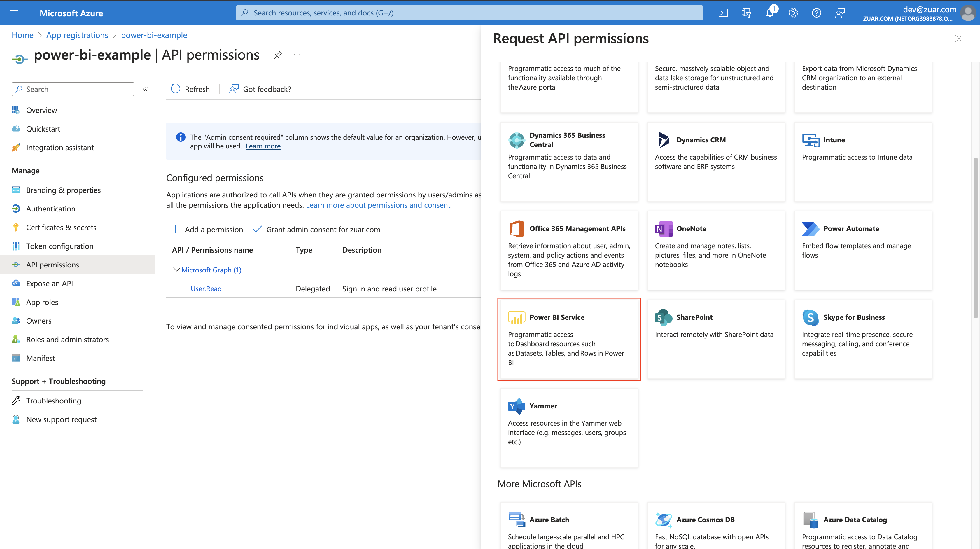This screenshot has width=980, height=549.
Task: Grant admin consent for zuar.com
Action: pos(316,229)
